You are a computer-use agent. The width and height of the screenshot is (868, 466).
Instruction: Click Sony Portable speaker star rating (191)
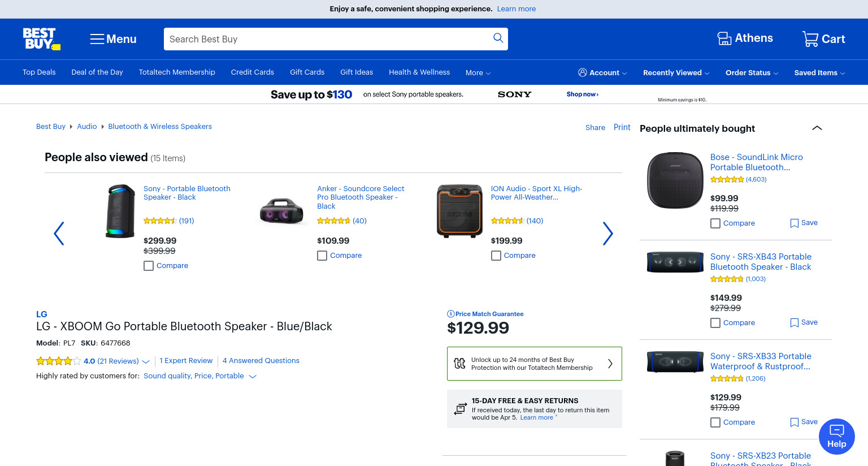(160, 221)
